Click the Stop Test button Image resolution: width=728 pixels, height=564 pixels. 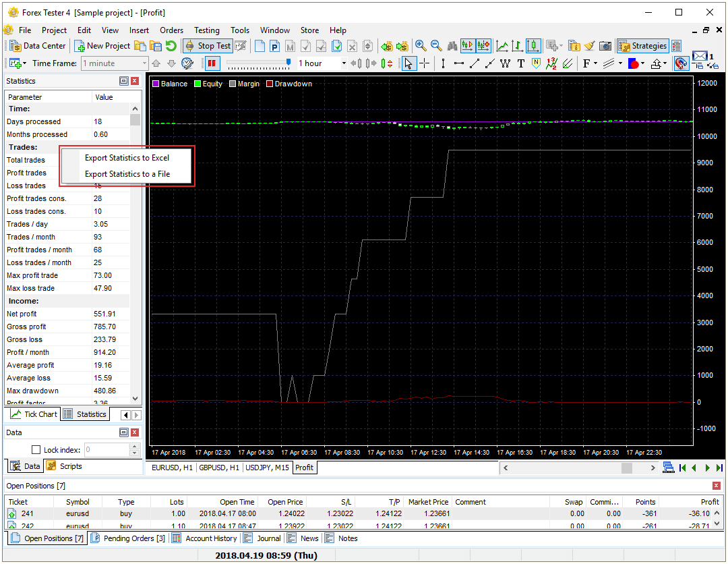pos(208,45)
